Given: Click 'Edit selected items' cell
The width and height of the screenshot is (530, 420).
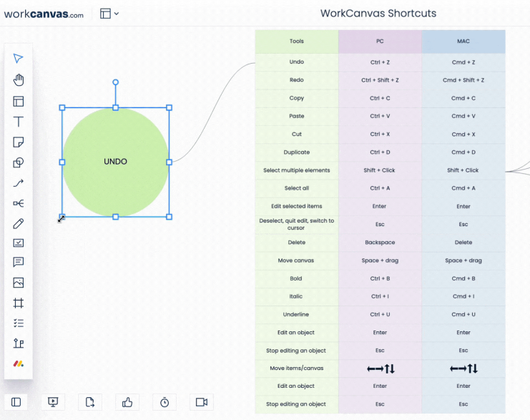Looking at the screenshot, I should 296,206.
